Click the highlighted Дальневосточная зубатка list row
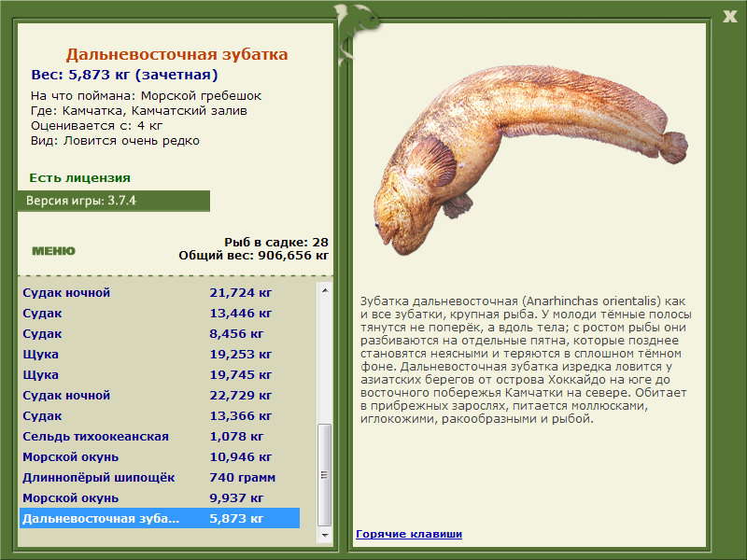Viewport: 747px width, 560px height. [x=159, y=519]
